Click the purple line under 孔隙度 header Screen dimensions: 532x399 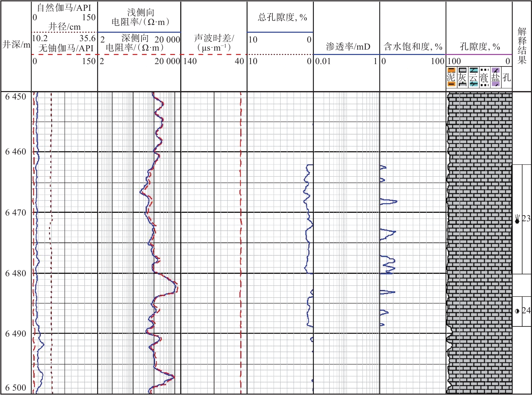(479, 54)
